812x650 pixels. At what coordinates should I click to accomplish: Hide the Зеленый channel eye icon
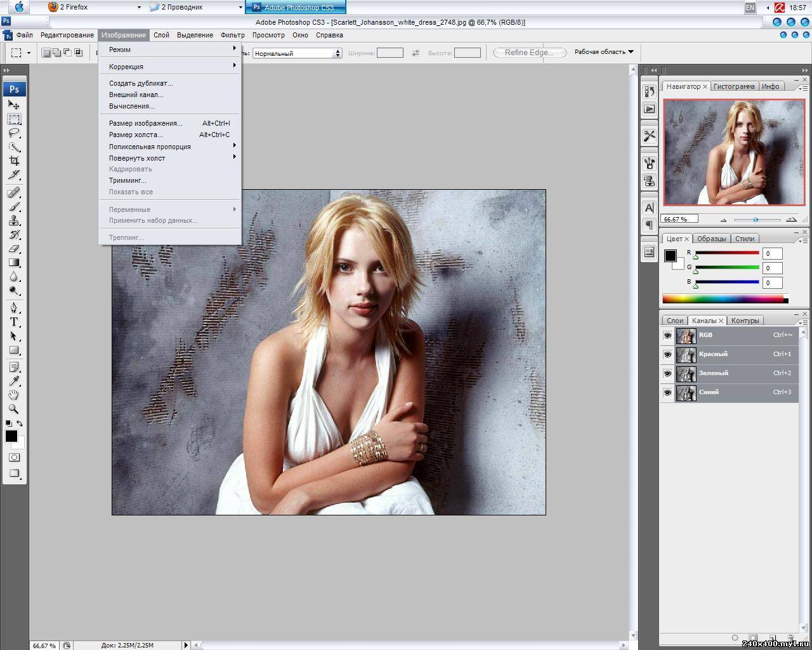[667, 373]
